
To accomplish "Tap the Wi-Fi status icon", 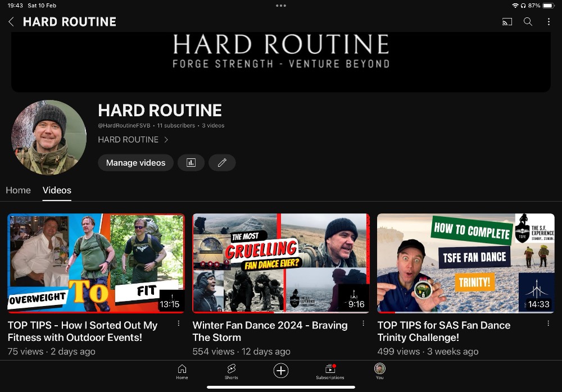I will point(515,6).
